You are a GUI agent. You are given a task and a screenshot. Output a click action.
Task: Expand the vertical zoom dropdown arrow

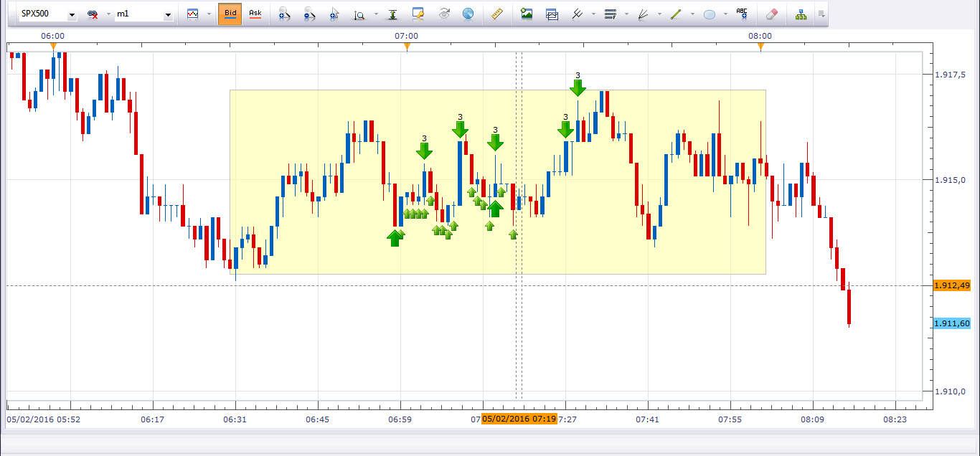376,14
